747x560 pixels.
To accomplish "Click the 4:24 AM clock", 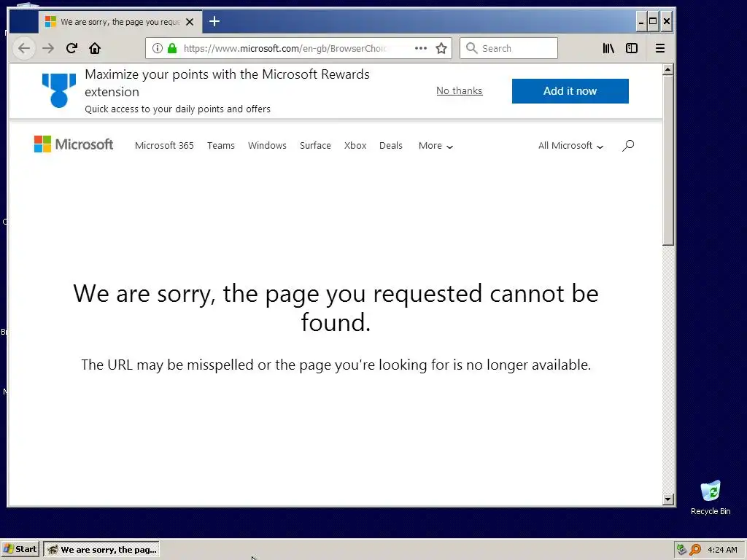I will tap(722, 550).
